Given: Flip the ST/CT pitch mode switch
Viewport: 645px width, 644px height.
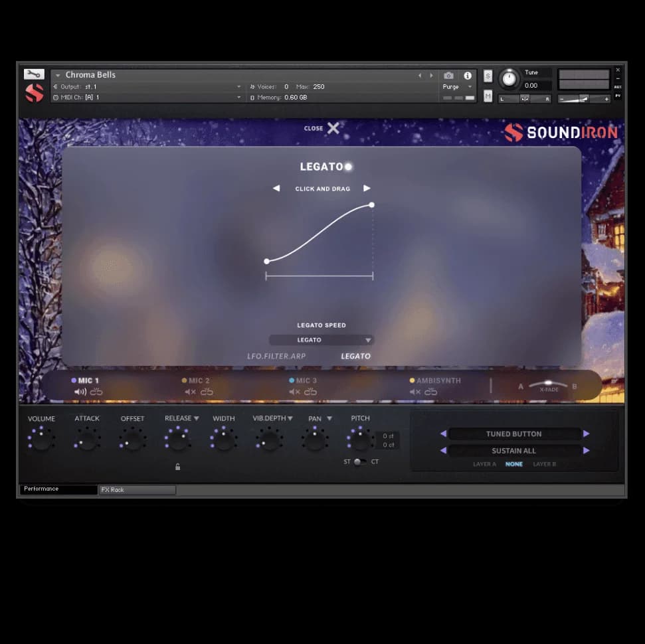Looking at the screenshot, I should tap(358, 461).
